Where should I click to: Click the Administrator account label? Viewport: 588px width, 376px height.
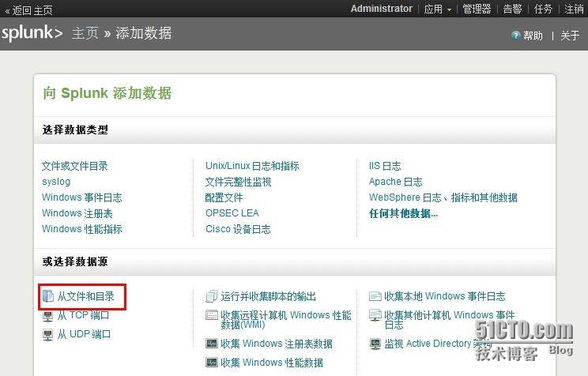tap(382, 9)
